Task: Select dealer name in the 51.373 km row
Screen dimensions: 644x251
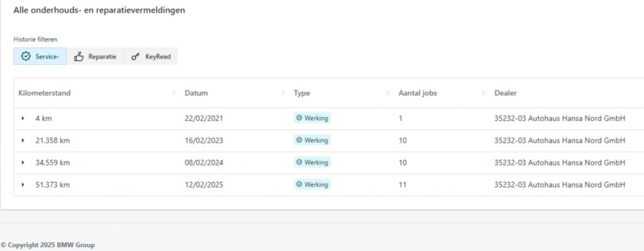Action: (560, 185)
